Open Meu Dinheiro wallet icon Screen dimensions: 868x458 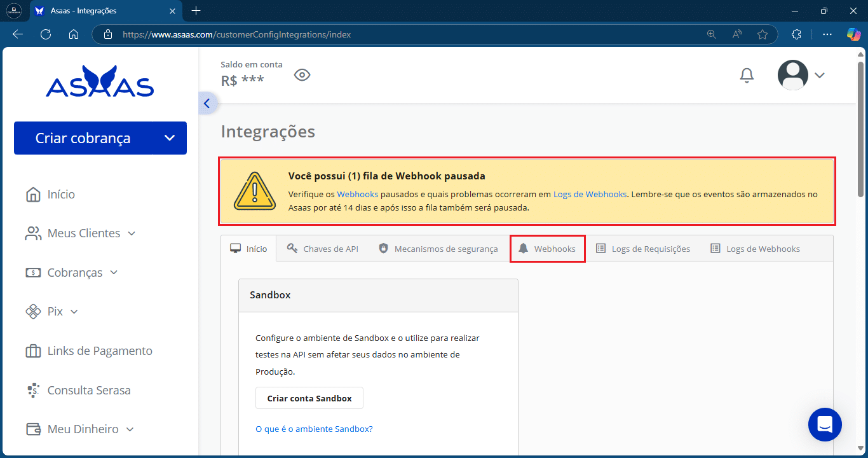click(32, 429)
